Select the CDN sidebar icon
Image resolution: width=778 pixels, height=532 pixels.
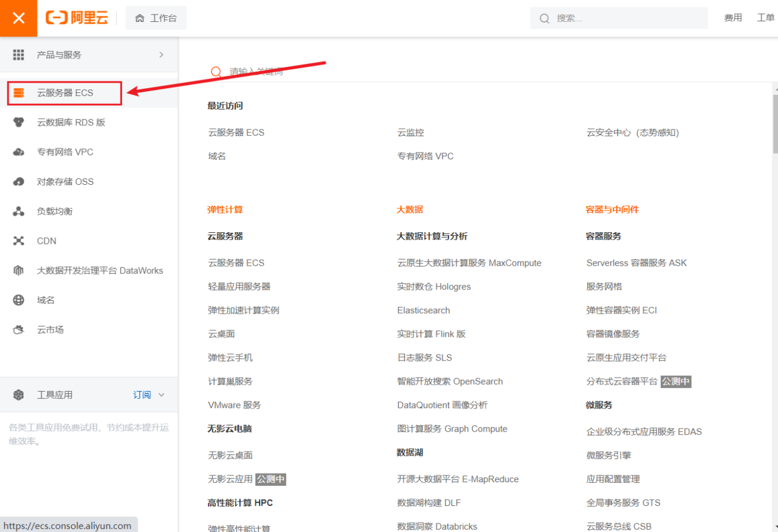click(18, 241)
